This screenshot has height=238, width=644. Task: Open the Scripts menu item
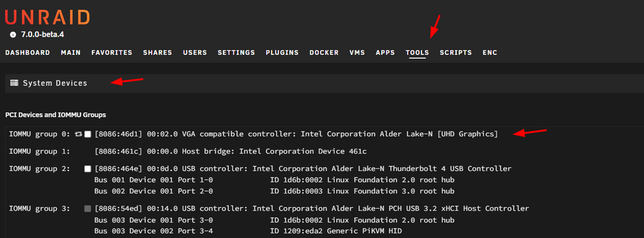[456, 53]
